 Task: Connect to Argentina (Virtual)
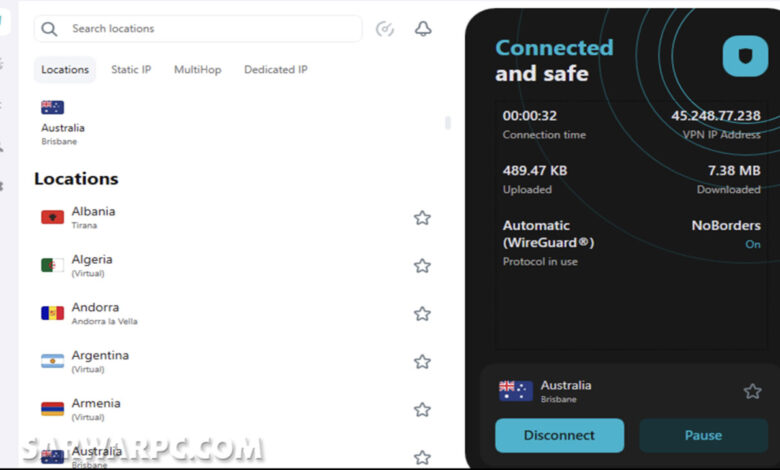234,362
